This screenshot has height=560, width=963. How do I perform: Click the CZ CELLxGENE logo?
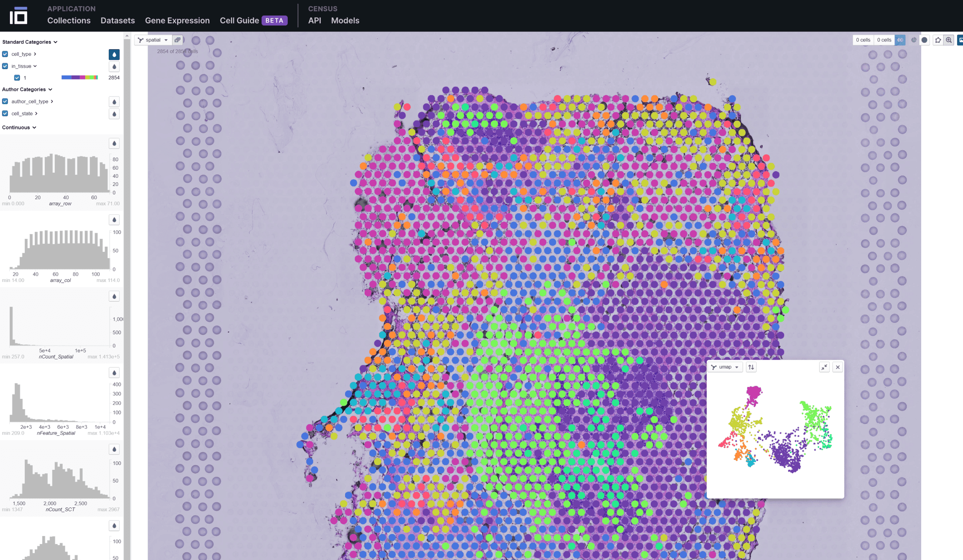[x=18, y=16]
